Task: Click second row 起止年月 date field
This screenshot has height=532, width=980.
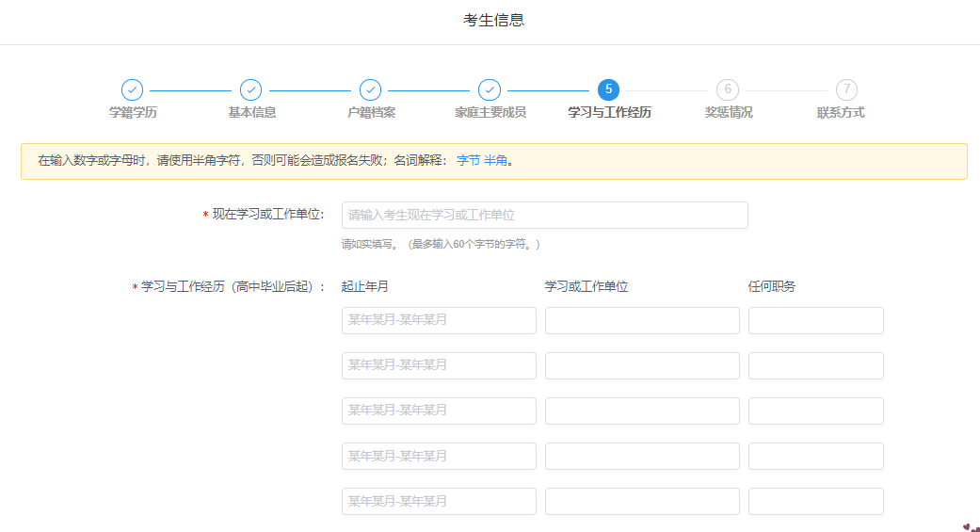Action: [439, 365]
